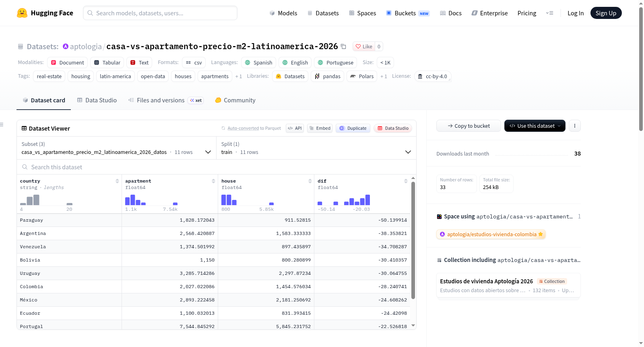Open the left sidebar hamburger toggle
Viewport: 644px width, 347px height.
tap(2, 125)
